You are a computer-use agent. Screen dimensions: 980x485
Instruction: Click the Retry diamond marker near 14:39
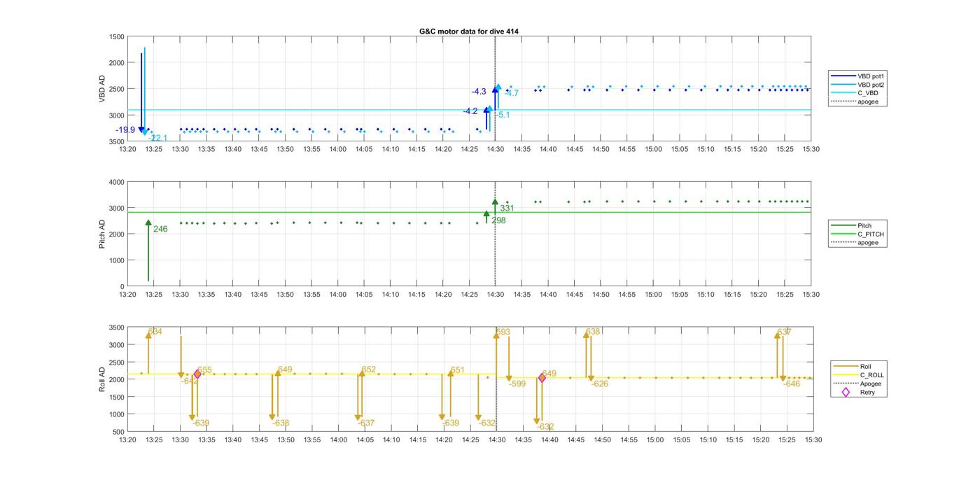(542, 378)
